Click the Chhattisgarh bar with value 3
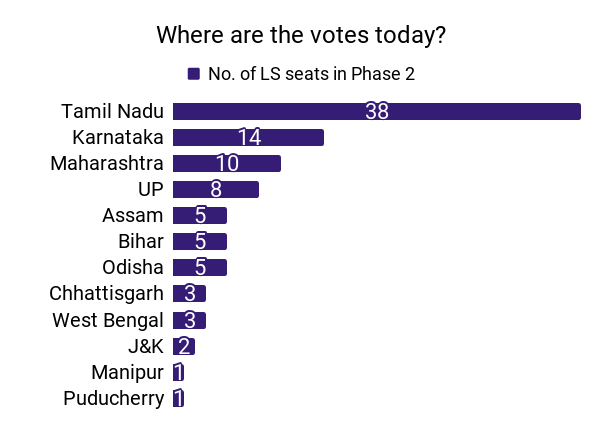 (189, 293)
